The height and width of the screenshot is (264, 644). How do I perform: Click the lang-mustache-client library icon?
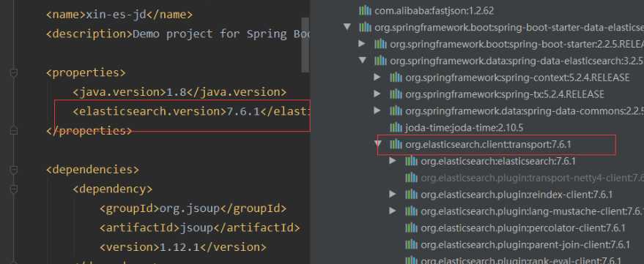411,211
